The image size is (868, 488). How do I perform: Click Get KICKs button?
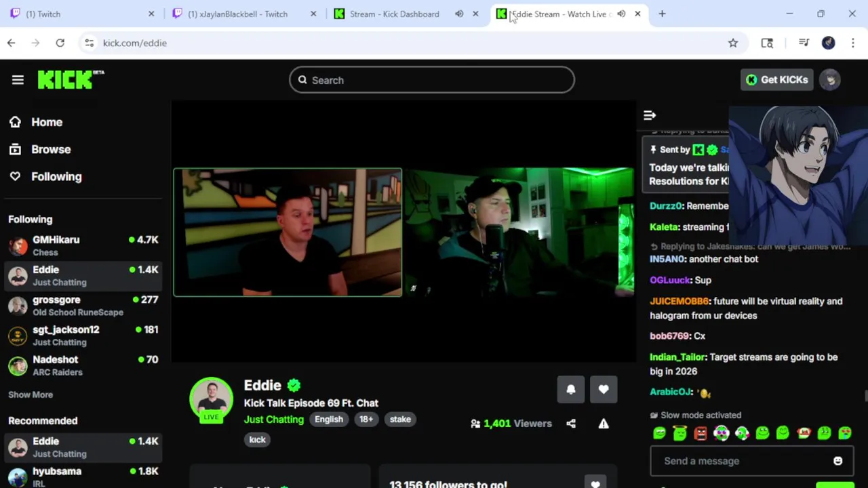[x=776, y=79]
